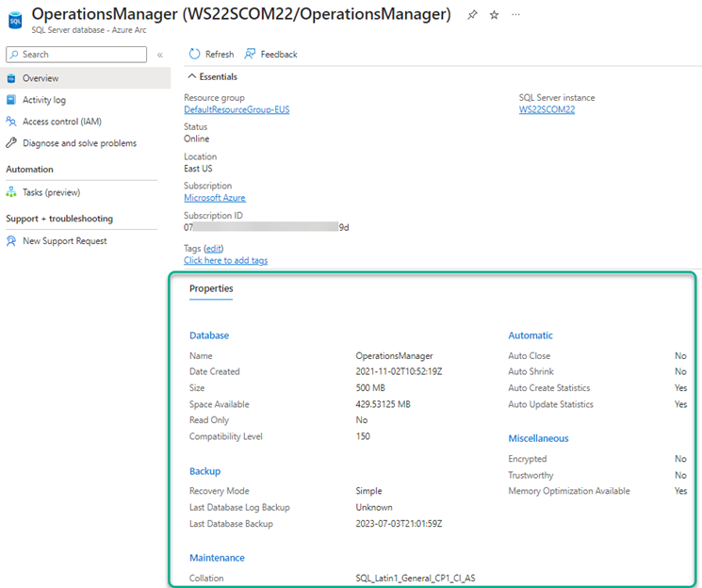The height and width of the screenshot is (588, 702).
Task: Open the more options ellipsis menu
Action: [515, 15]
